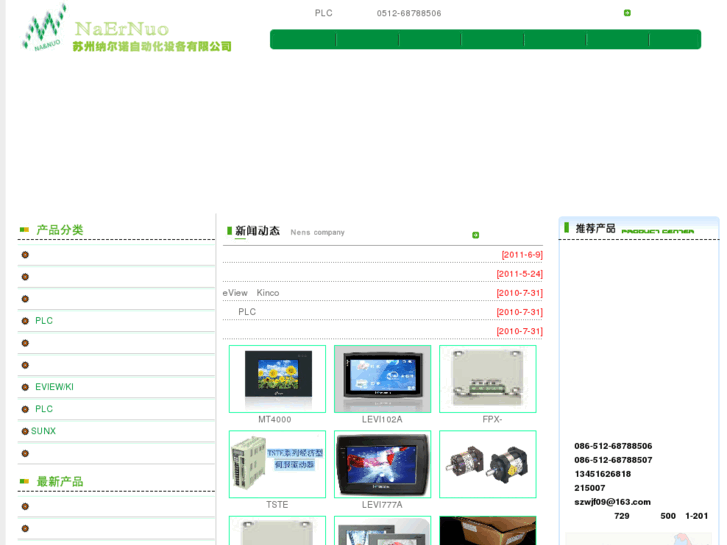The image size is (727, 545).
Task: Click the Nens company subtitle text
Action: click(318, 232)
